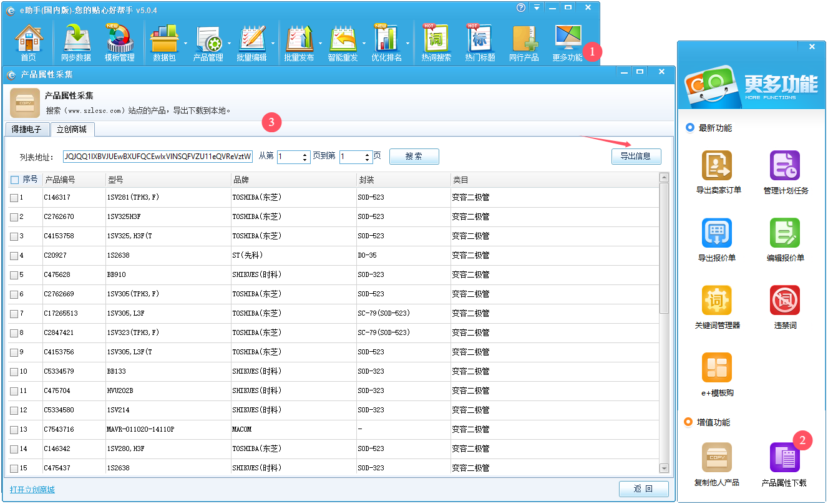Click the scrollbar down arrow in table

point(664,468)
